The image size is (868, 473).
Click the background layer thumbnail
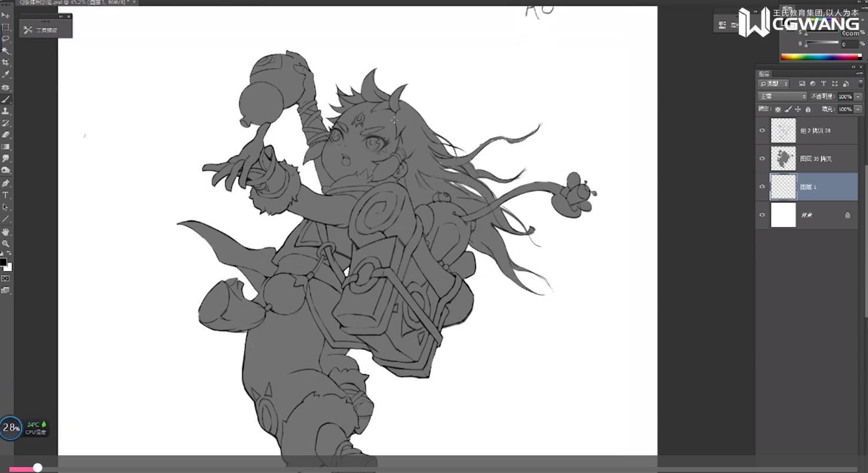tap(783, 215)
